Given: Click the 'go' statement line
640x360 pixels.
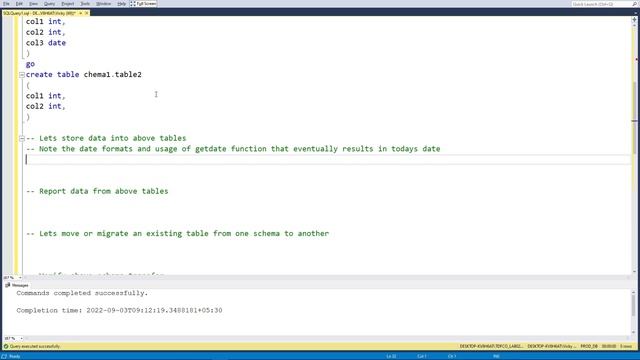Looking at the screenshot, I should point(30,64).
